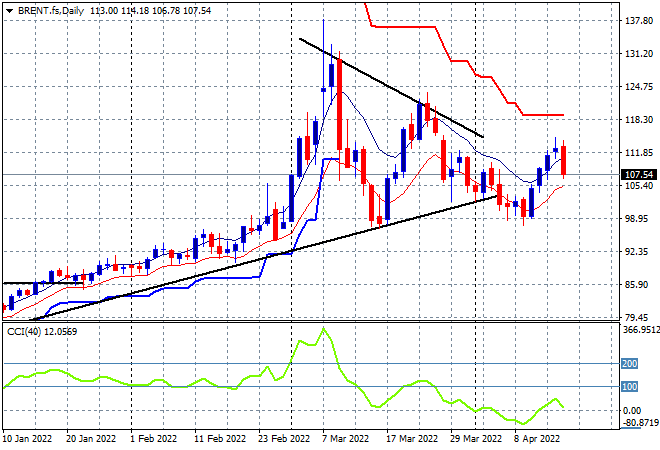
Task: Click the 79.45 price axis label
Action: [639, 317]
